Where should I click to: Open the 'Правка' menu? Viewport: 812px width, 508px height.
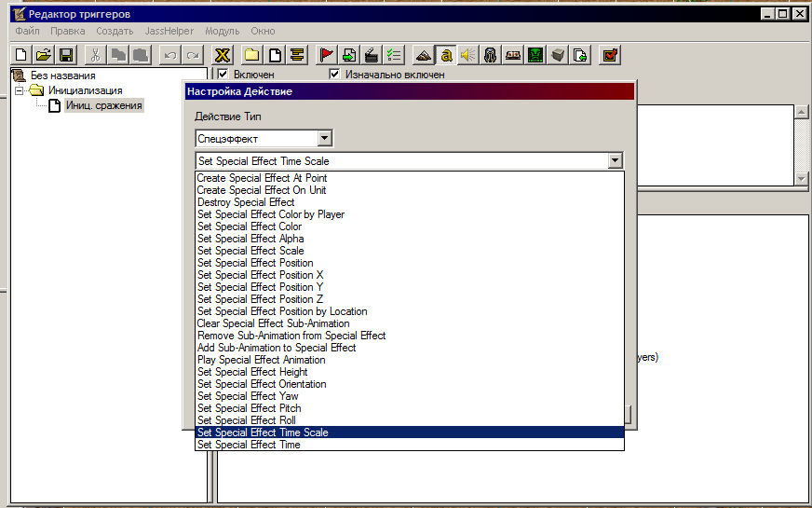(68, 31)
